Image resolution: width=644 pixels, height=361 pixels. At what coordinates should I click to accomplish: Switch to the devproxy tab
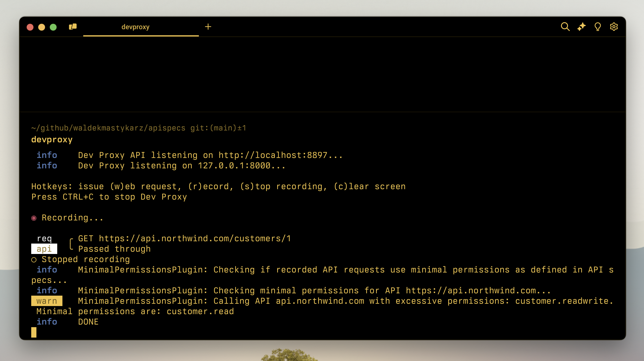pos(135,27)
